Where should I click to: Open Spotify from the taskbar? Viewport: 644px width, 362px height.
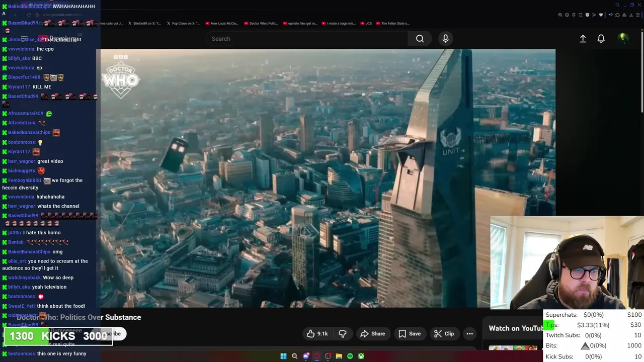(350, 356)
